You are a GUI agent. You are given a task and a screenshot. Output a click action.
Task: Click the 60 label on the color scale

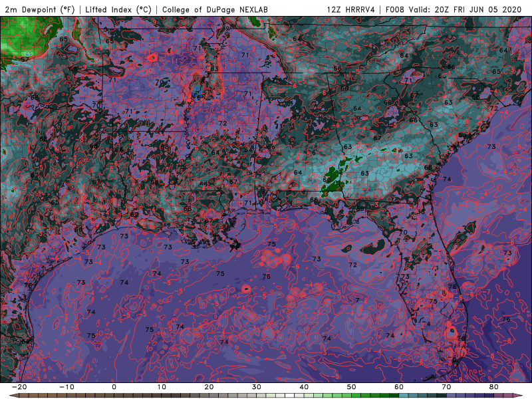[399, 387]
